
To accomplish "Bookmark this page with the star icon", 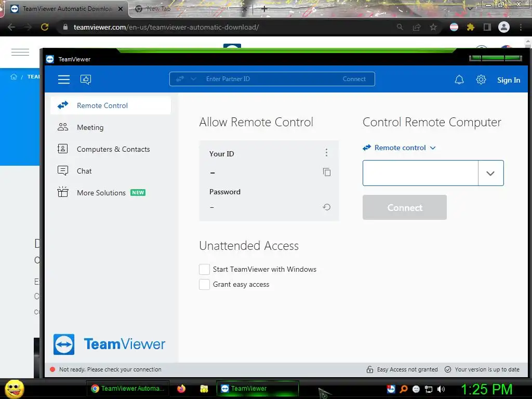I will [x=433, y=27].
